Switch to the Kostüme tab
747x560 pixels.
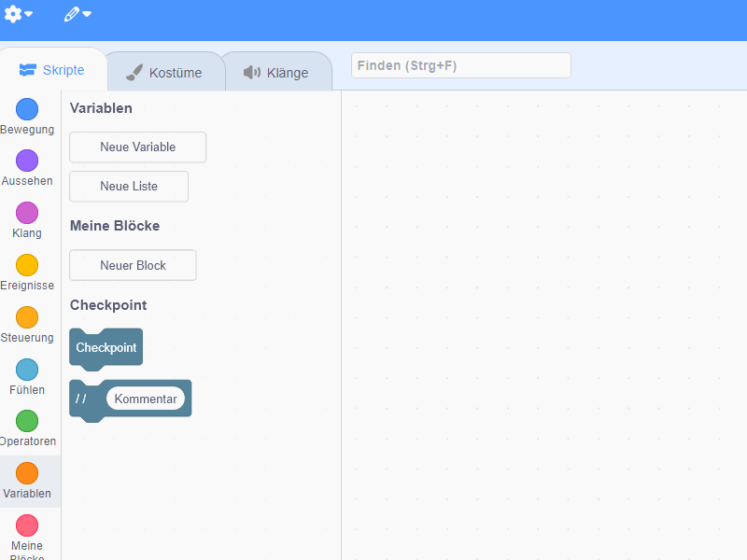(165, 73)
